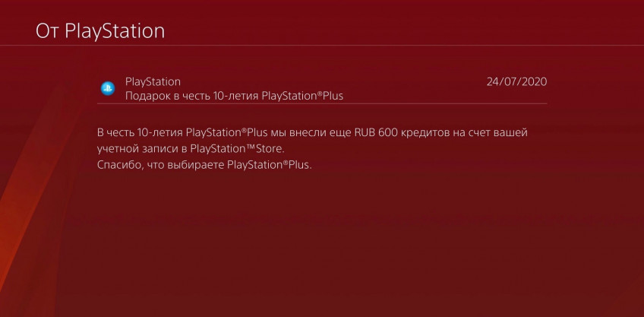Click 'PlayStation®Plus' in first body line
The image size is (644, 317).
pos(226,133)
